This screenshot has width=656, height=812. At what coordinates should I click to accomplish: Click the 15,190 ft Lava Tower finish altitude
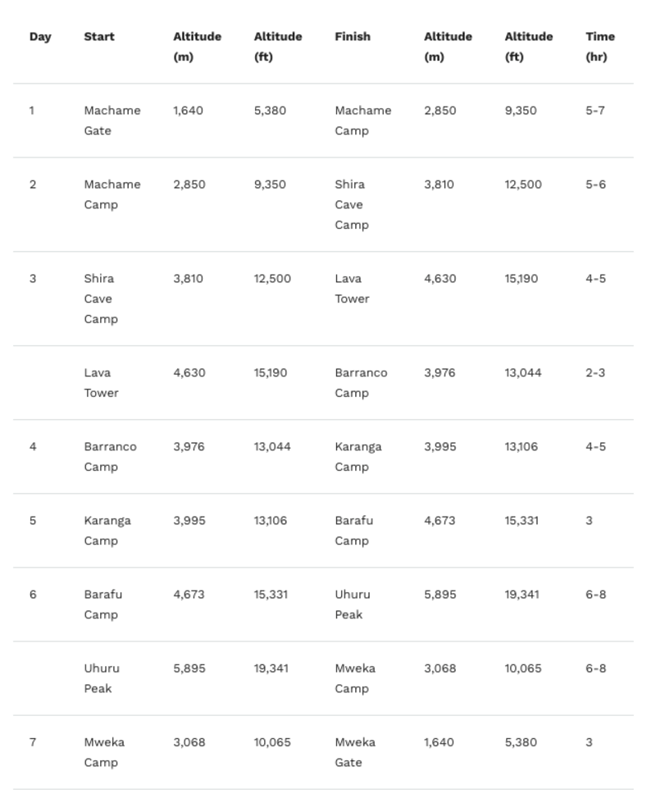click(522, 279)
